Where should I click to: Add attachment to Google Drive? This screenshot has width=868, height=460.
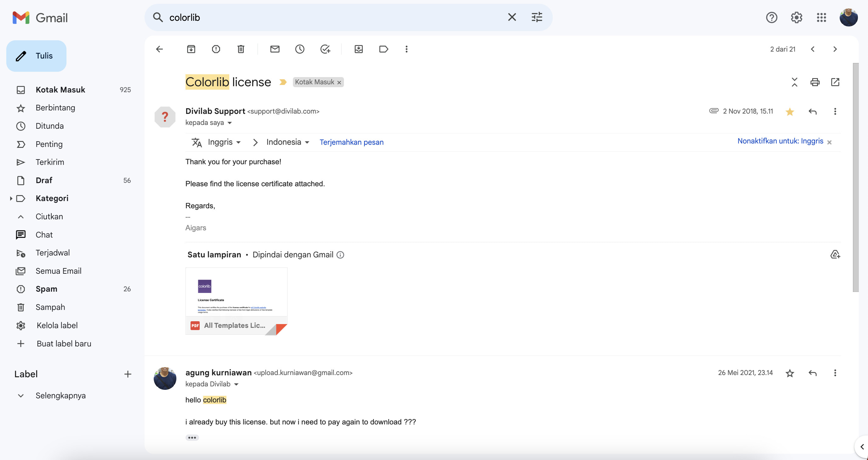point(835,255)
